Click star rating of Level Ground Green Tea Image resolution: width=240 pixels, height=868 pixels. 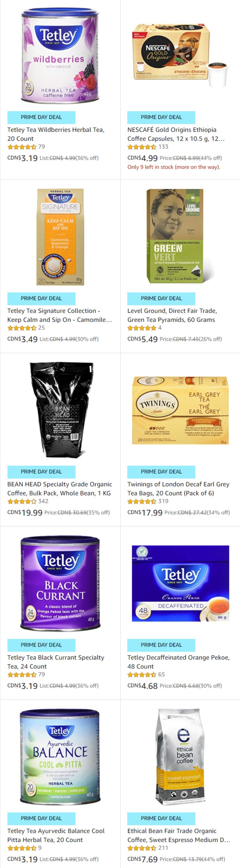point(142,328)
